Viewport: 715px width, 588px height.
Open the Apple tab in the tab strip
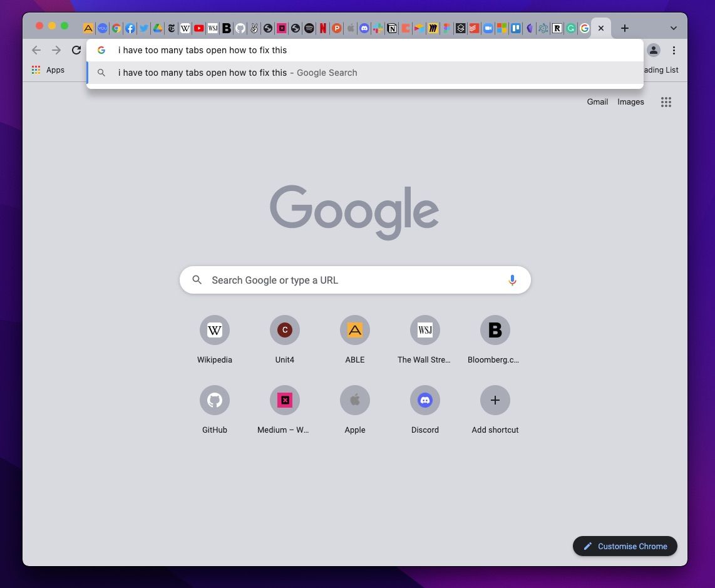point(350,28)
